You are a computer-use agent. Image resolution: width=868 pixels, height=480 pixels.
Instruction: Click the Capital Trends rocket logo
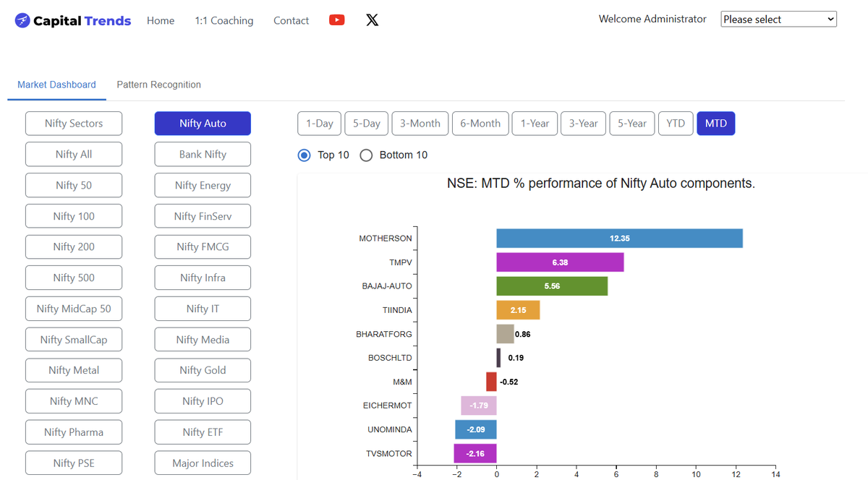tap(22, 20)
